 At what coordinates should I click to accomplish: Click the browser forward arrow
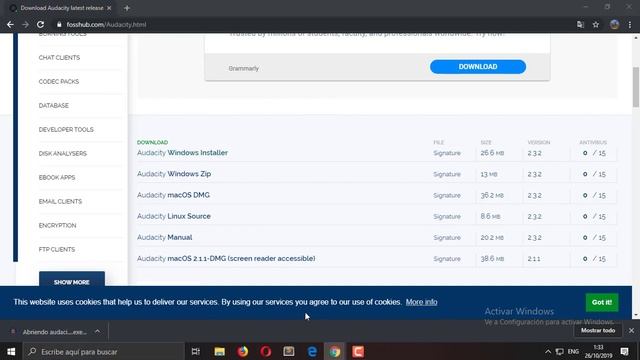(25, 24)
